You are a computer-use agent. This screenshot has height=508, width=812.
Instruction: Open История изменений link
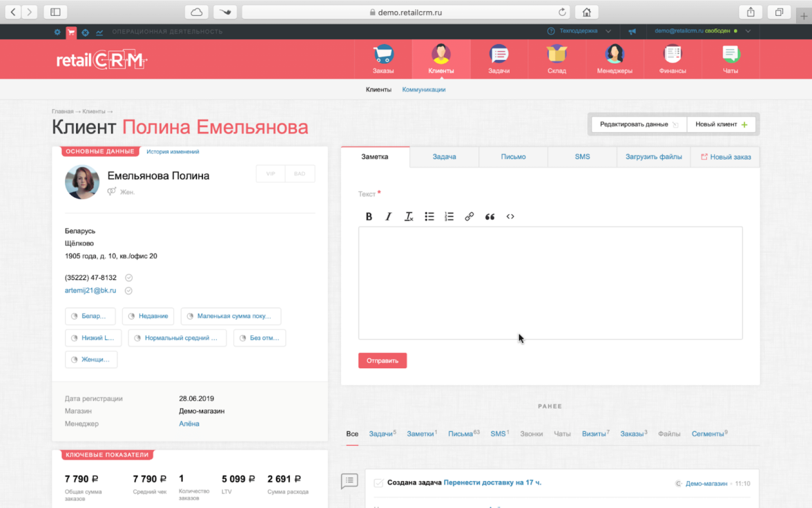point(173,152)
